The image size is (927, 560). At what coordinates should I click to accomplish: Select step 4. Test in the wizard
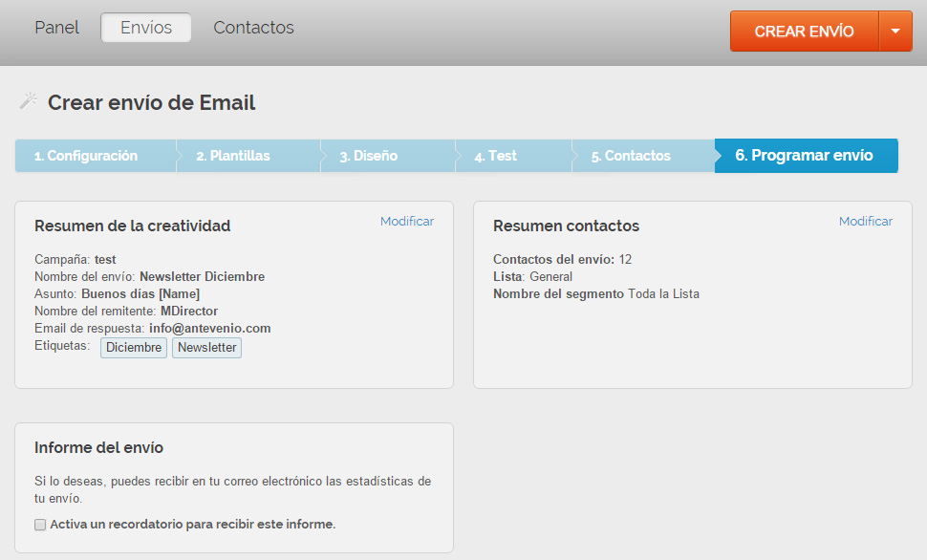(495, 156)
